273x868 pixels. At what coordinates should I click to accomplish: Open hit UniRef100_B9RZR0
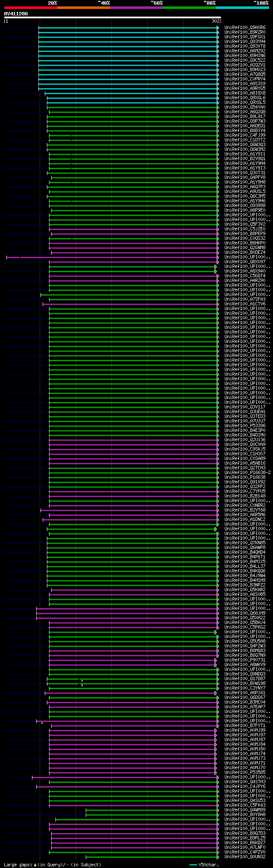click(x=245, y=32)
